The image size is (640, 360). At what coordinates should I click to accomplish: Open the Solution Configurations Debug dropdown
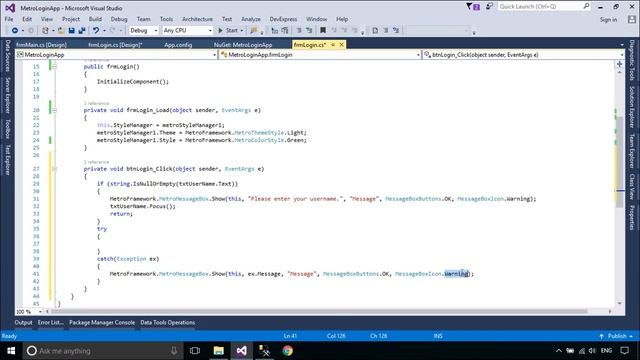tap(144, 31)
